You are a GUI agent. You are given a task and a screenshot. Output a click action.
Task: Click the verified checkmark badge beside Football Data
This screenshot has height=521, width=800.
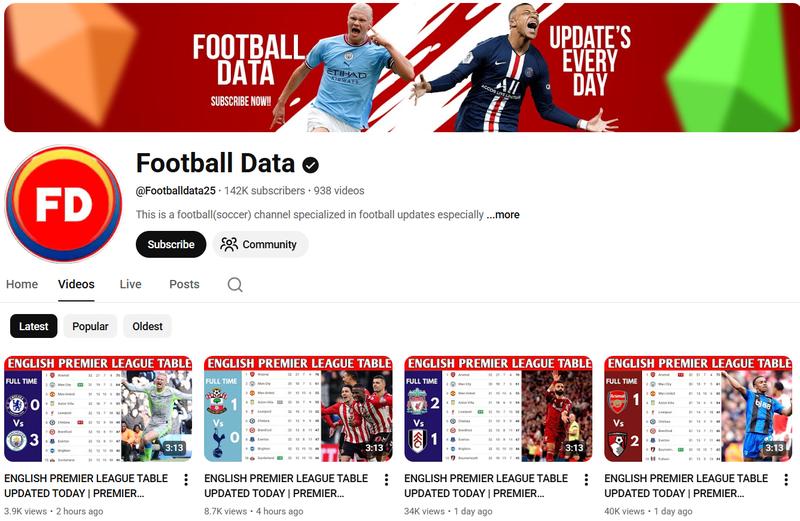click(x=310, y=164)
